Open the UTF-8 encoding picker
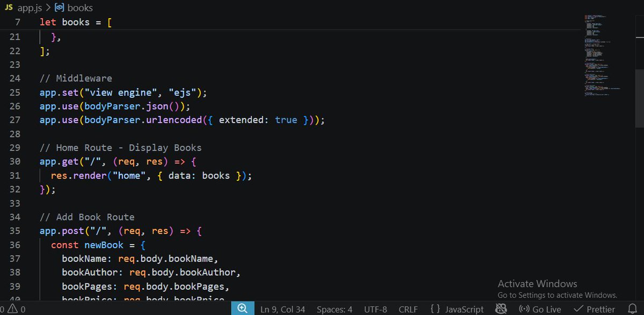The height and width of the screenshot is (315, 644). (x=375, y=309)
